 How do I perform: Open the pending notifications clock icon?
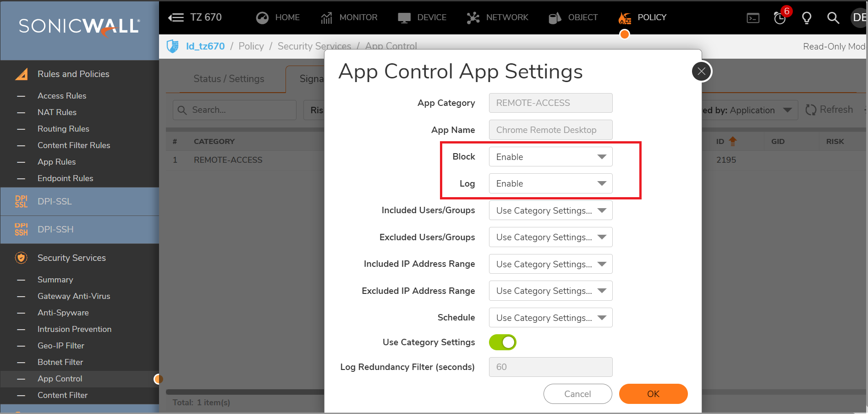click(x=780, y=18)
